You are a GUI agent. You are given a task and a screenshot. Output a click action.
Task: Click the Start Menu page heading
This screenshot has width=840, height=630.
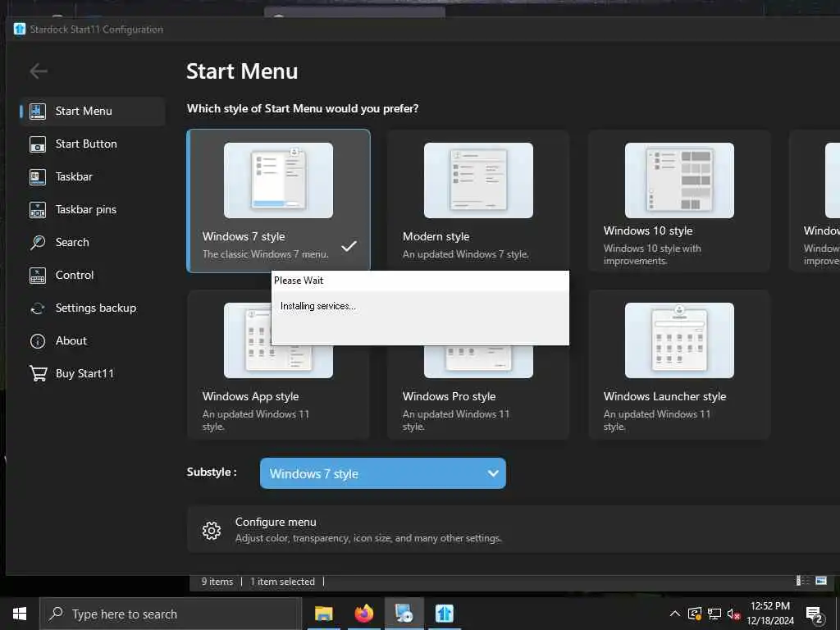tap(242, 71)
